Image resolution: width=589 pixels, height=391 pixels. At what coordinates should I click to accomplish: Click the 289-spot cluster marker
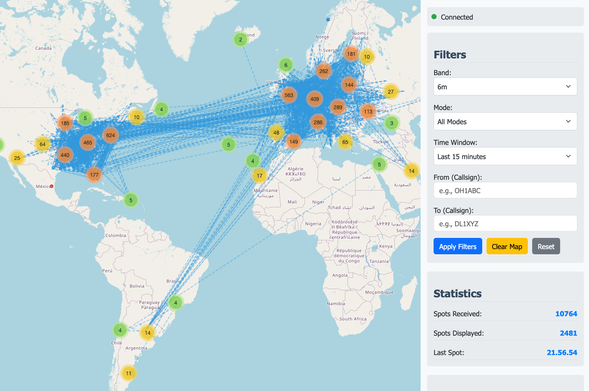click(338, 107)
